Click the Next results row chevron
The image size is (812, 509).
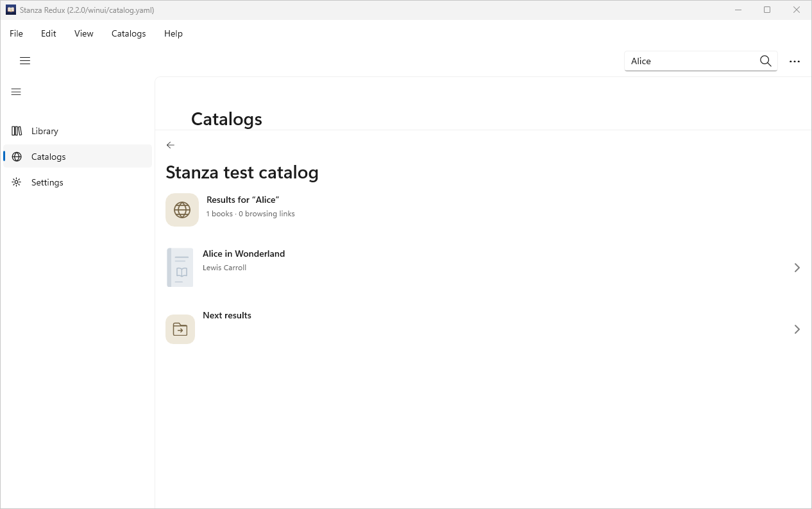pos(797,329)
